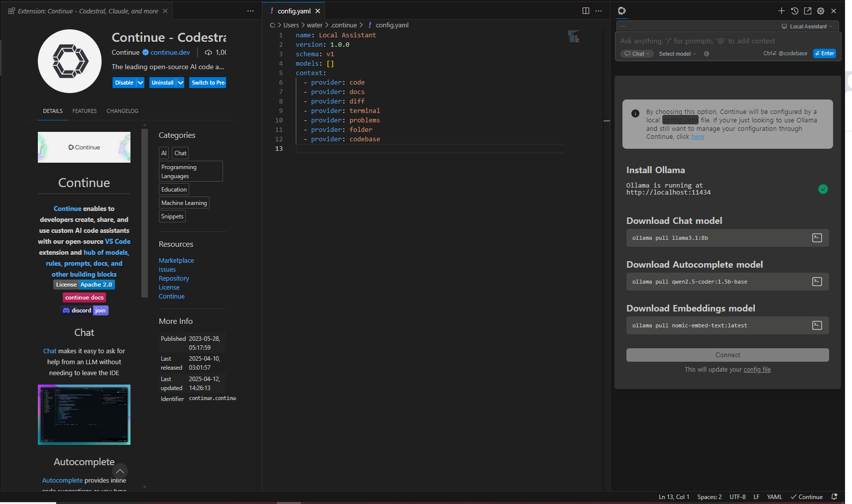The image size is (852, 504).
Task: Click the Continue extension logo image
Action: coord(70,61)
